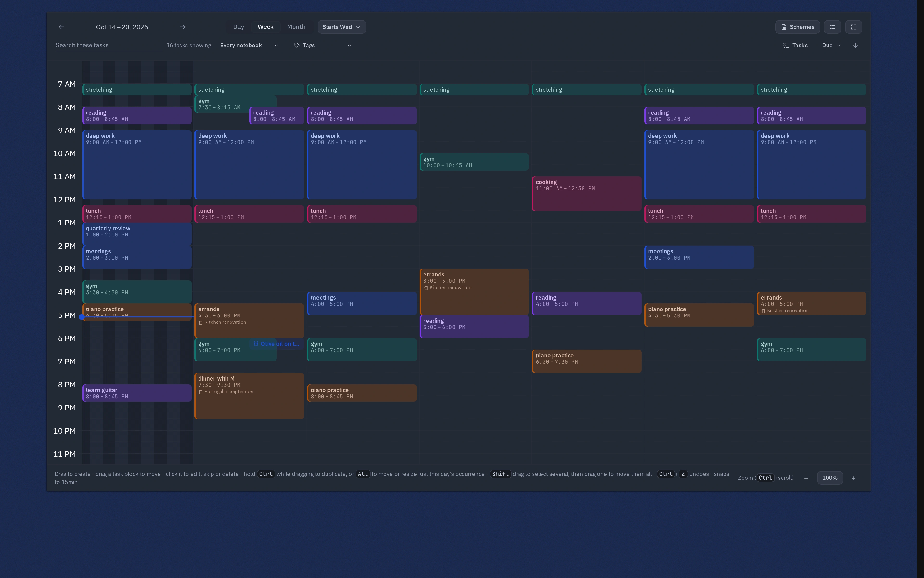Go to next week with the forward arrow
Image resolution: width=924 pixels, height=578 pixels.
click(x=183, y=27)
